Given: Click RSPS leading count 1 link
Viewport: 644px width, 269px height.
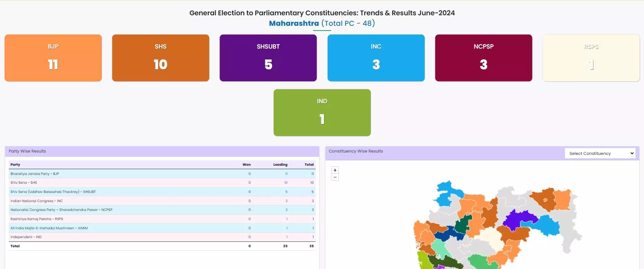Looking at the screenshot, I should pyautogui.click(x=287, y=219).
